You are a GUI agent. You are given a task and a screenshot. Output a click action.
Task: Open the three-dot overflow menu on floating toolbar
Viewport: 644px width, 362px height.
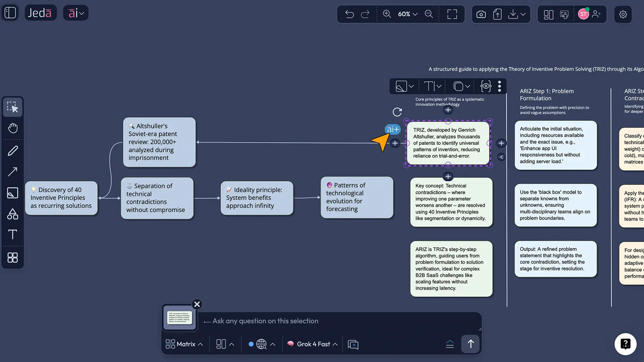pos(499,86)
